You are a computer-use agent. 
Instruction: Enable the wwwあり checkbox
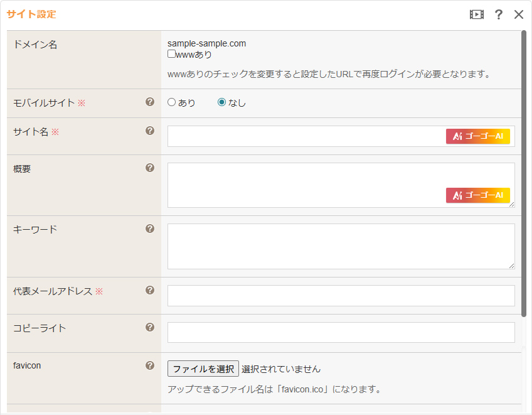coord(171,55)
